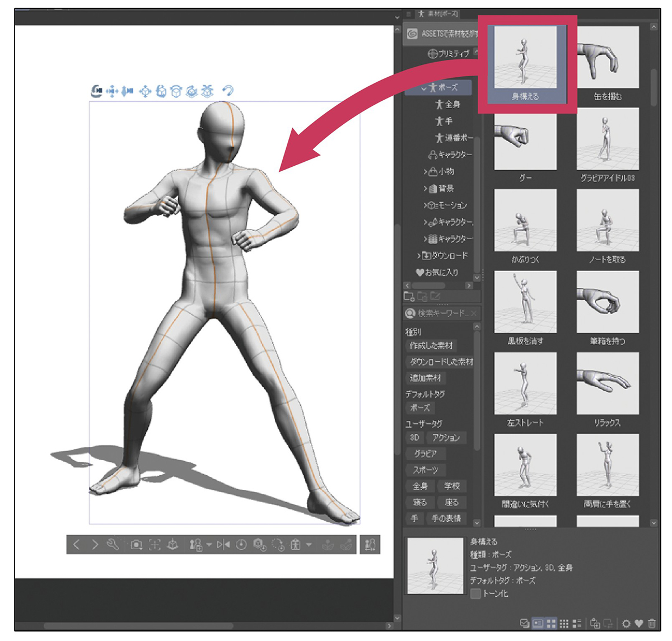Viewport: 672px width, 641px height.
Task: Click the wrench settings icon in the object launcher
Action: tap(113, 545)
